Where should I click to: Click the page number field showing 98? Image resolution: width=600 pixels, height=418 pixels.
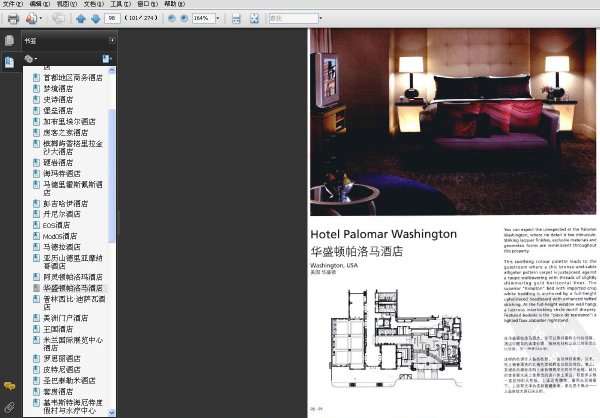(x=112, y=18)
